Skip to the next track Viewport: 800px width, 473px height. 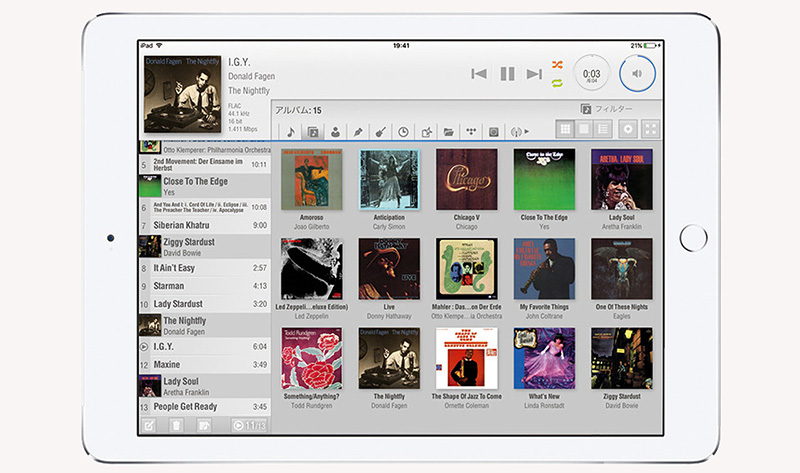click(534, 74)
